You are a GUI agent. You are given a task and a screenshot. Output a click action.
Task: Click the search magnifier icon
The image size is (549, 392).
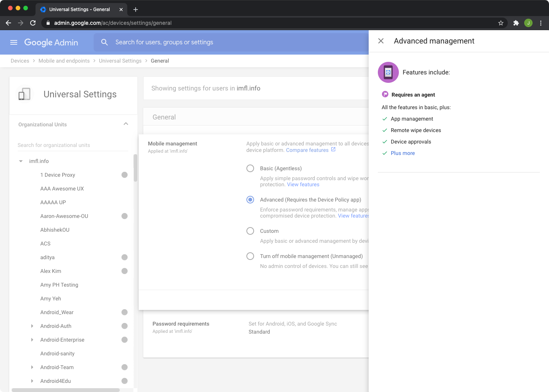pyautogui.click(x=104, y=42)
